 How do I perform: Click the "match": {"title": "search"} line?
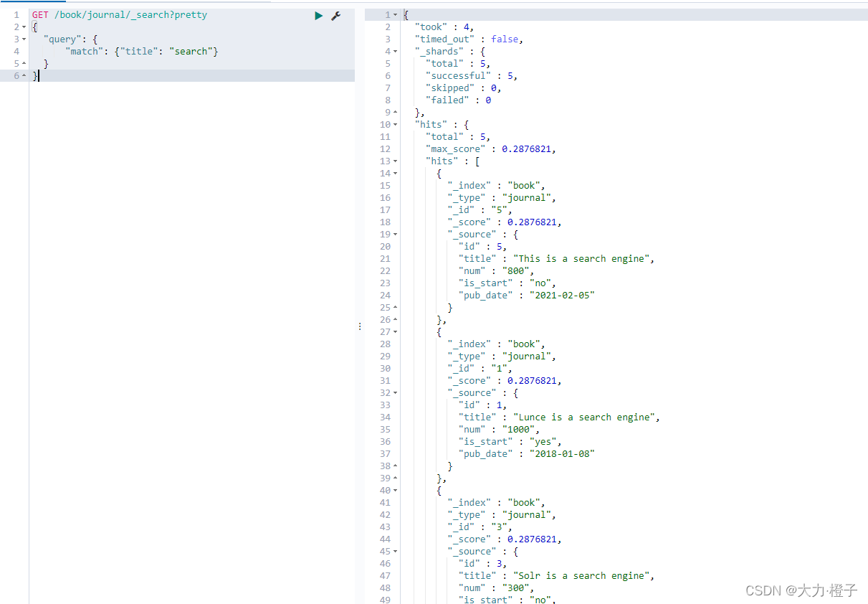coord(142,51)
